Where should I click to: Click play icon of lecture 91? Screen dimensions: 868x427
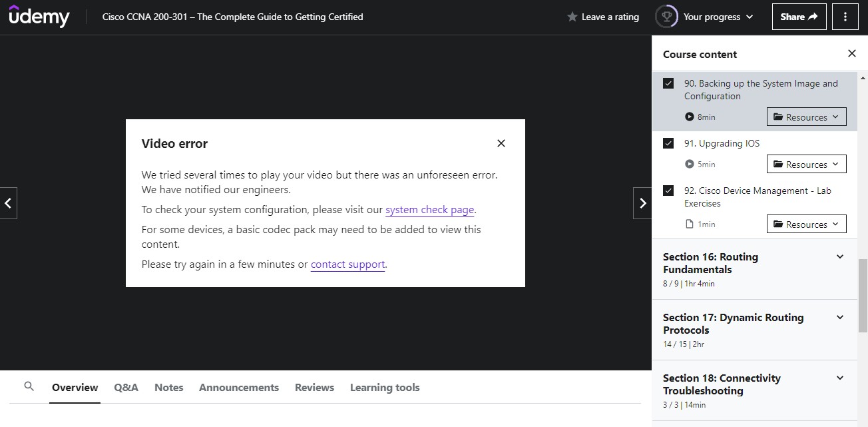(x=690, y=164)
